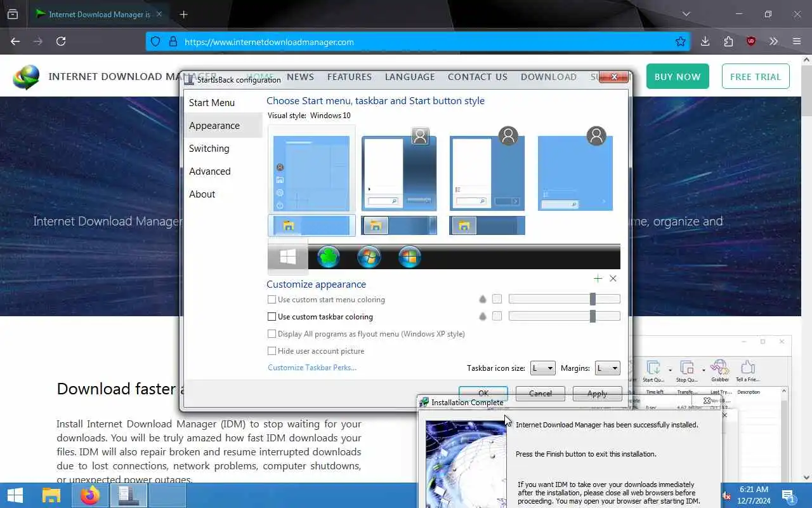Screen dimensions: 812x508
Task: Remove Start button image with the X icon
Action: (613, 279)
